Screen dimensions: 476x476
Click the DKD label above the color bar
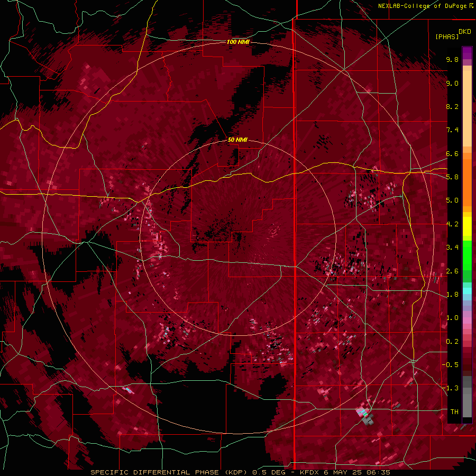click(x=465, y=32)
